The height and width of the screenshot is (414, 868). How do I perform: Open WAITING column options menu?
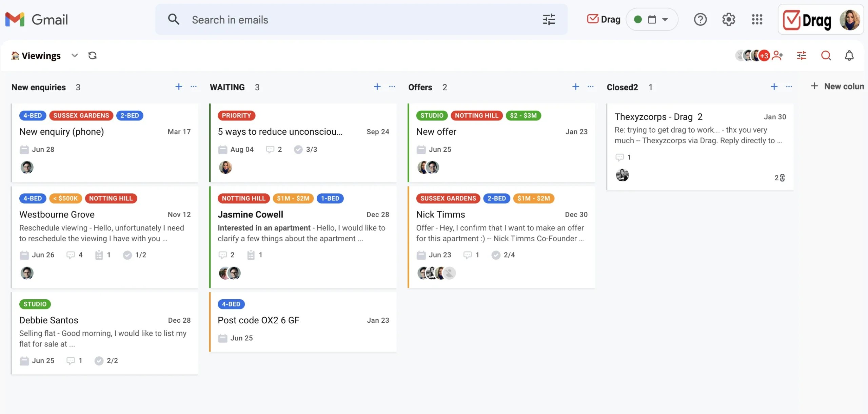click(392, 87)
